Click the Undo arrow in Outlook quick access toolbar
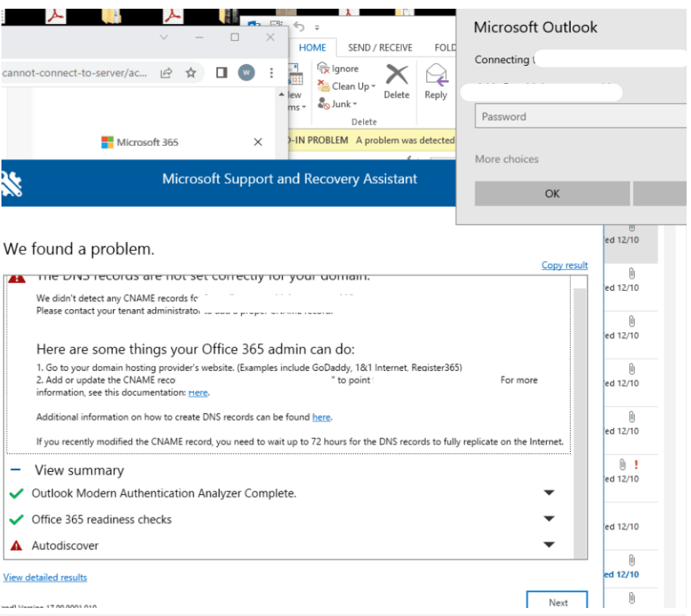The width and height of the screenshot is (691, 616). click(300, 27)
